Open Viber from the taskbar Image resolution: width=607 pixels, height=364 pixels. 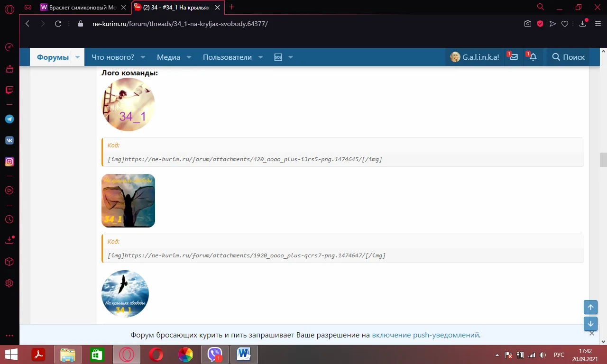click(x=215, y=355)
